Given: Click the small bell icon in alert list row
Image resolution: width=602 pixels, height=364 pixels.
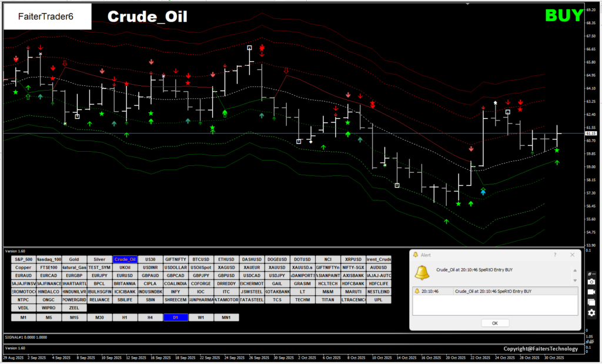Looking at the screenshot, I should (x=417, y=291).
